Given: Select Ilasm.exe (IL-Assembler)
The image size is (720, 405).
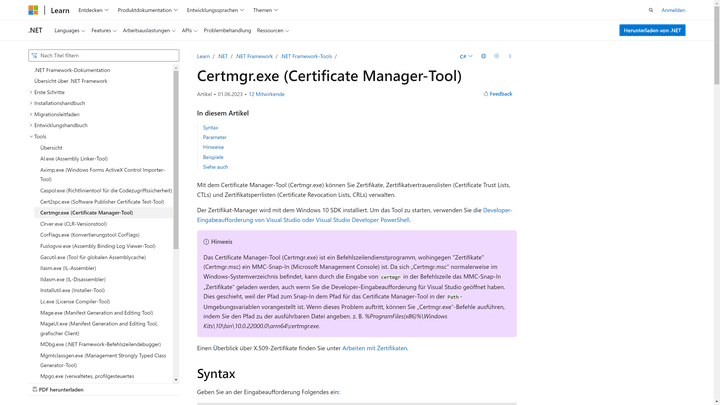Looking at the screenshot, I should click(x=68, y=268).
